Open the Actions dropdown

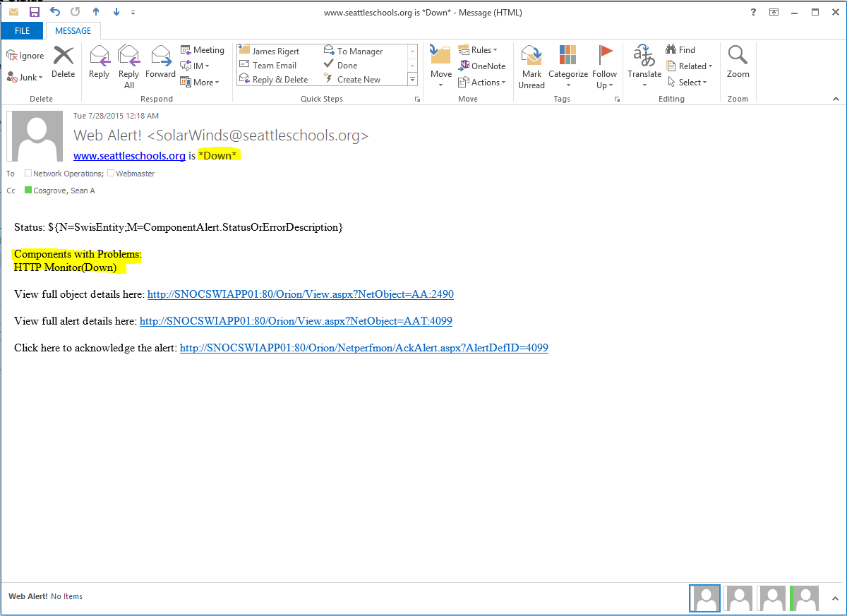pos(483,83)
